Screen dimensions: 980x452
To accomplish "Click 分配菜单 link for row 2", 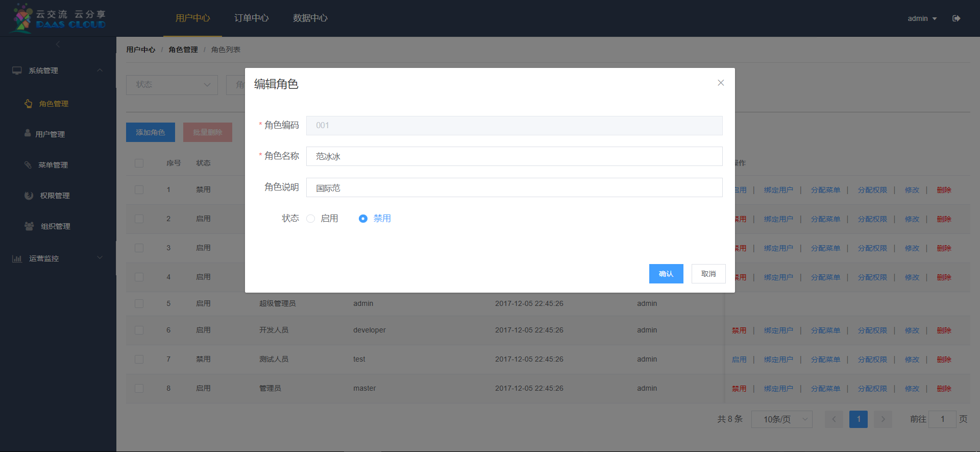I will pyautogui.click(x=825, y=219).
